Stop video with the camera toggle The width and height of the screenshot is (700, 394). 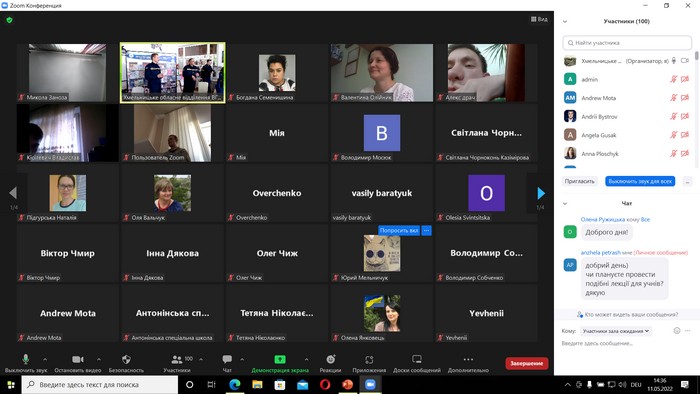tap(78, 359)
